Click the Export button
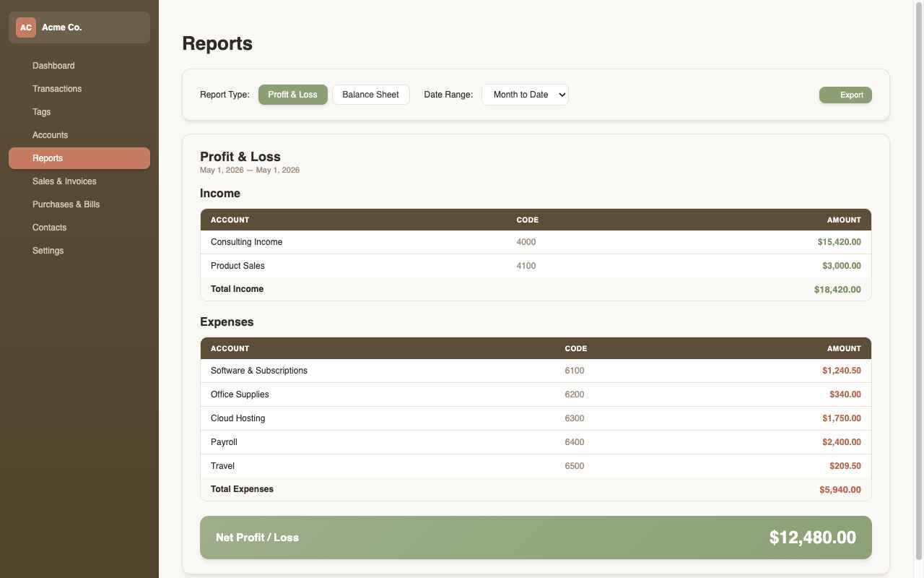Viewport: 924px width, 578px height. pyautogui.click(x=845, y=95)
